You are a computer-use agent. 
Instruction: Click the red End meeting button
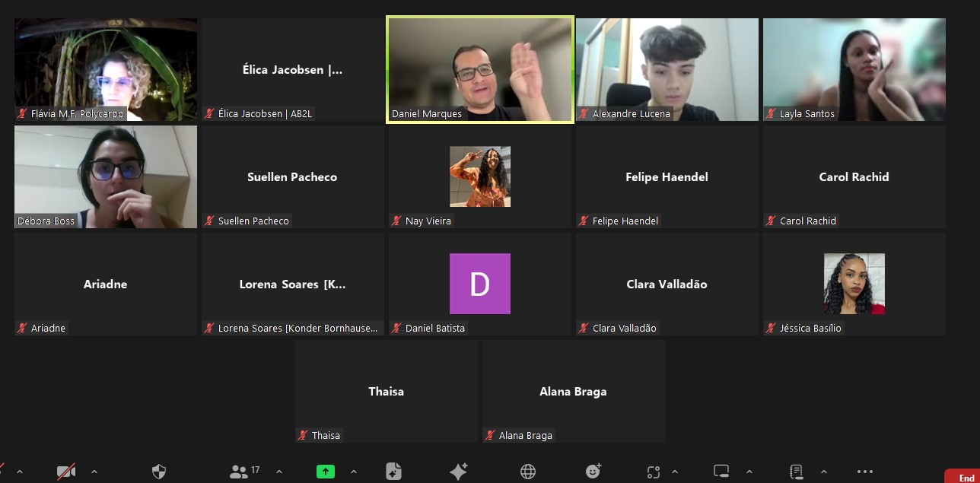click(962, 476)
